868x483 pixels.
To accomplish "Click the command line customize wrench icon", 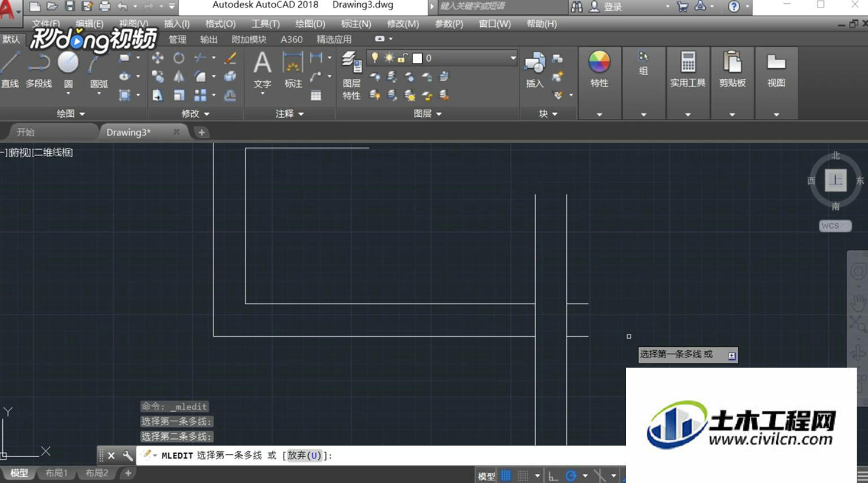I will [128, 455].
